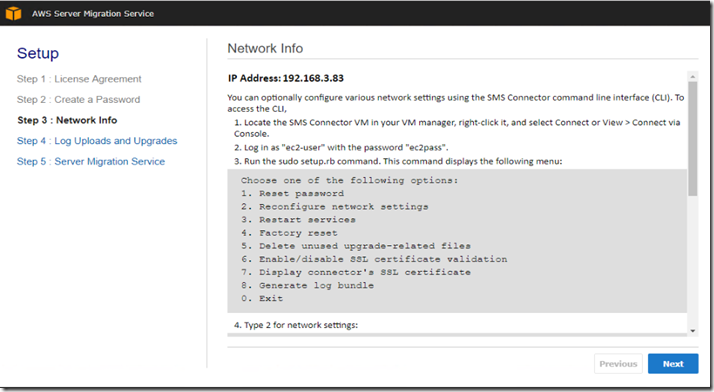
Task: Click the AWS Server Migration Service title
Action: pyautogui.click(x=93, y=14)
